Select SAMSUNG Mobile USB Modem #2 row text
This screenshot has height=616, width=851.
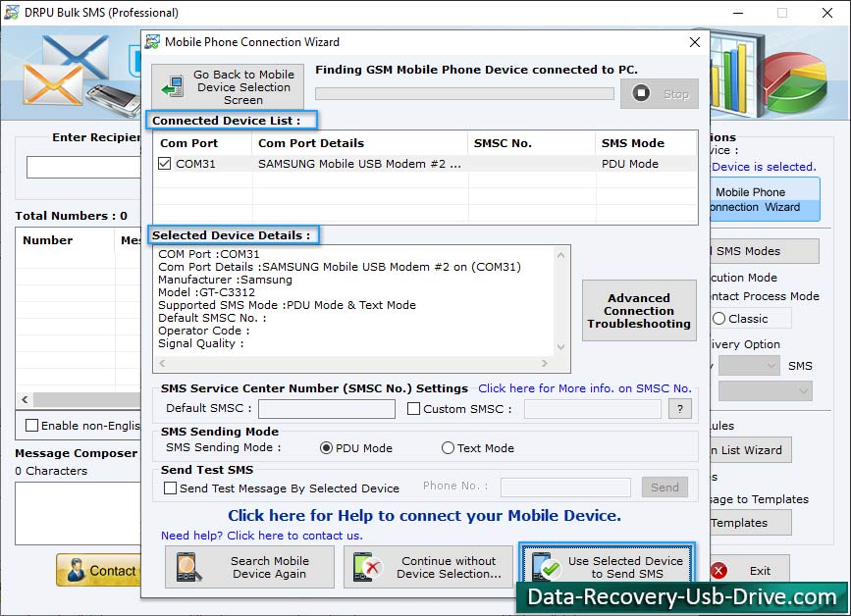point(359,164)
